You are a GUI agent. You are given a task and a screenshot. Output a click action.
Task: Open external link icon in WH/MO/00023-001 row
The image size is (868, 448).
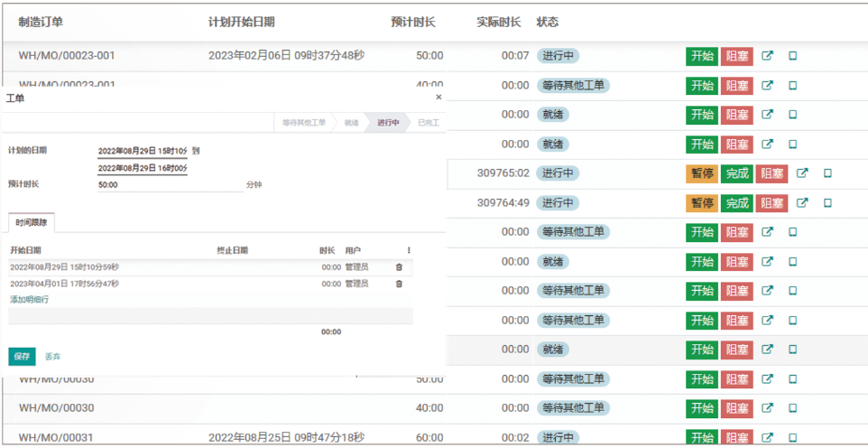(767, 56)
